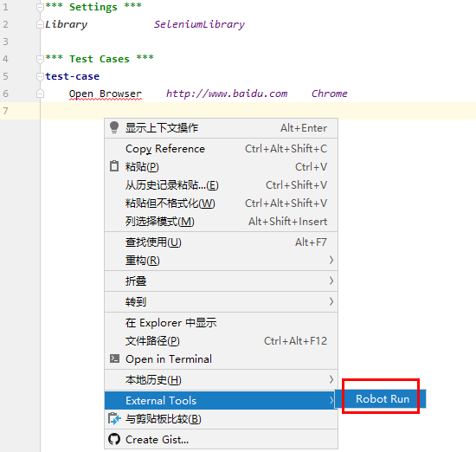Click the GitHub icon beside Create Gist
This screenshot has width=476, height=452.
pos(114,439)
